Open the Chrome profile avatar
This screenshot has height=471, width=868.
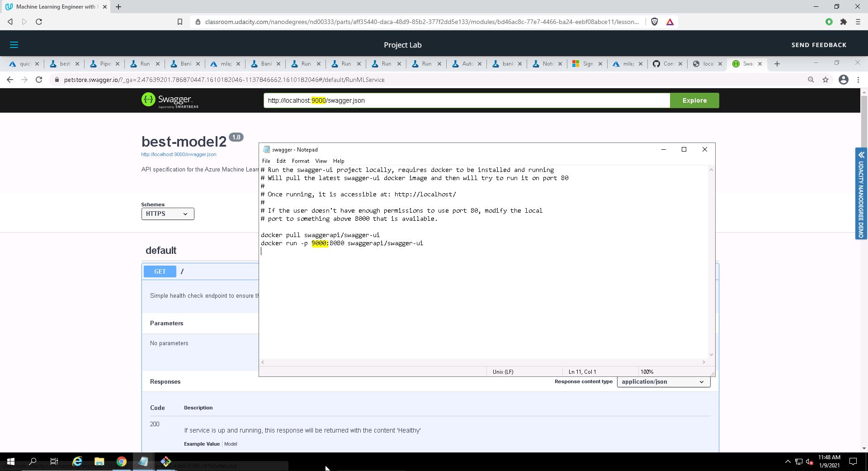pyautogui.click(x=844, y=80)
